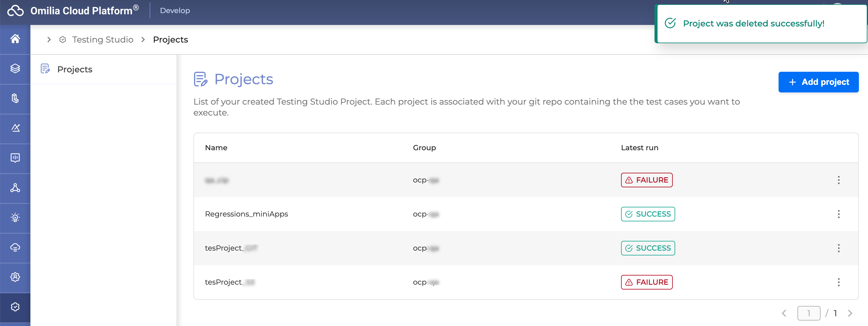Click the settings gear icon in sidebar
The image size is (868, 326).
click(15, 277)
